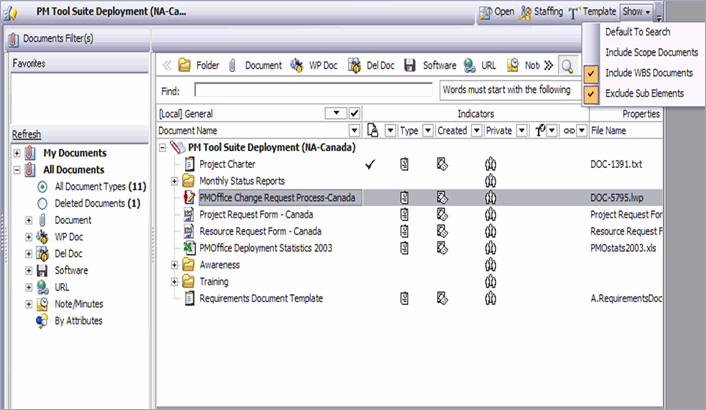
Task: Collapse PM Tool Suite Deployment root node
Action: [163, 148]
